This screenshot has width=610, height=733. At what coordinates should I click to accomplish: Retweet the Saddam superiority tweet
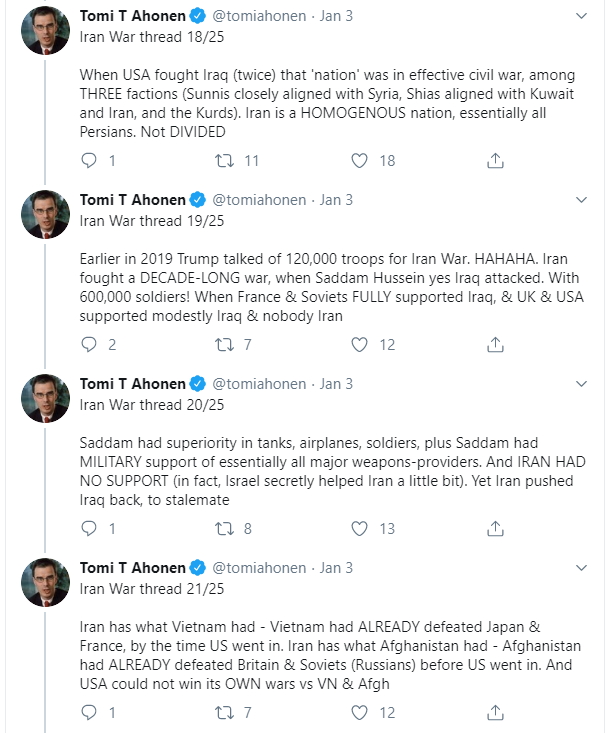pos(224,529)
